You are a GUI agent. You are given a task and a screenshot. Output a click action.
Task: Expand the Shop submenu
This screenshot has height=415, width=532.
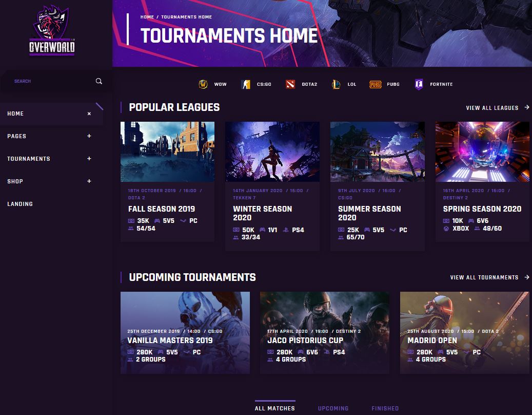pyautogui.click(x=89, y=181)
